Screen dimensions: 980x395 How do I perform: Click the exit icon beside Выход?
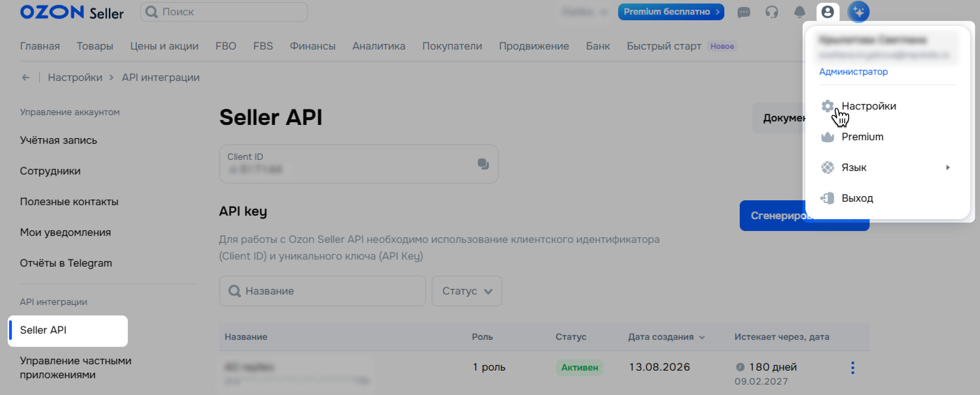pyautogui.click(x=827, y=198)
